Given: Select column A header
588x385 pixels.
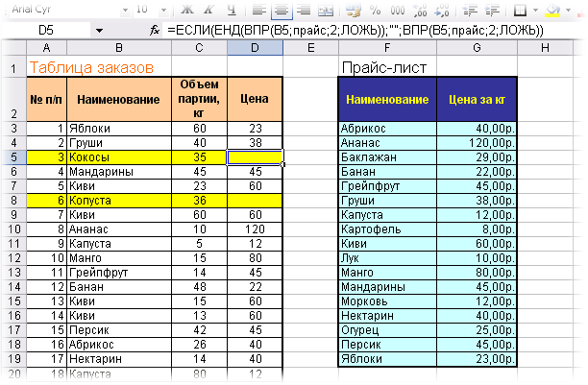Looking at the screenshot, I should [x=46, y=48].
